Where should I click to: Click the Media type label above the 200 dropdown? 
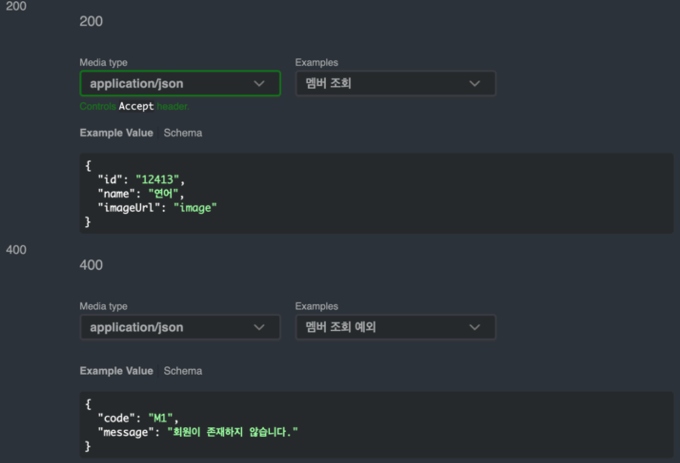pos(103,62)
